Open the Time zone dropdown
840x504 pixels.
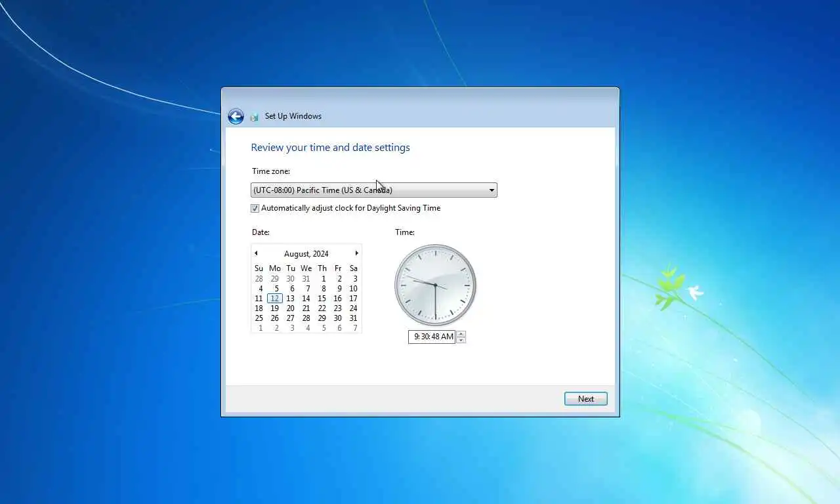(374, 190)
